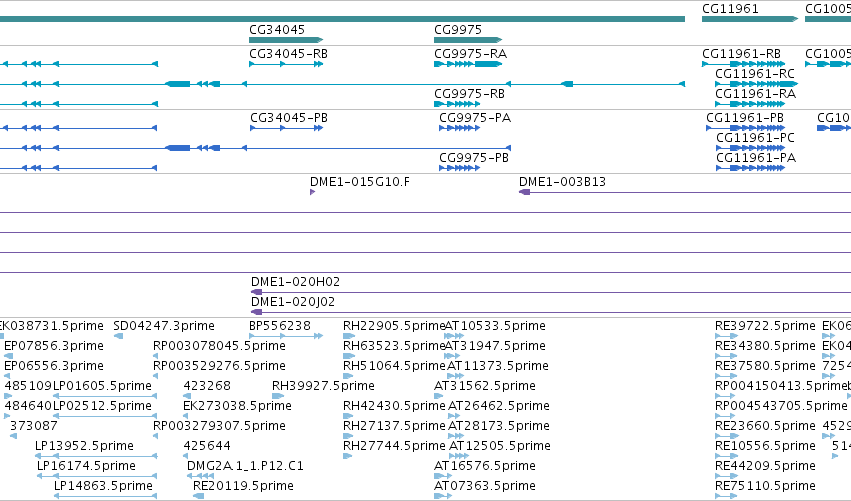The width and height of the screenshot is (851, 501).
Task: Select EST RE34380.5prime
Action: click(765, 346)
